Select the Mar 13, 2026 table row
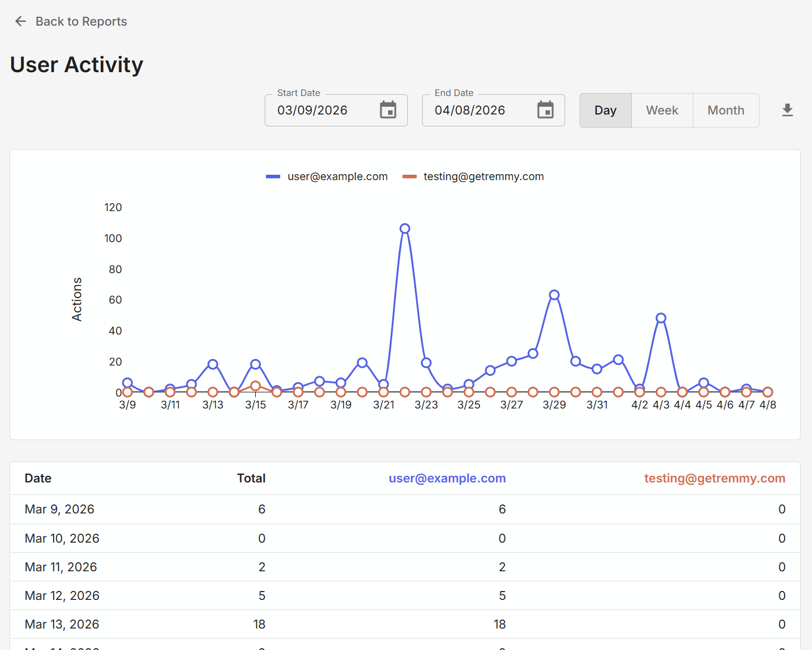Viewport: 812px width, 650px height. (238, 624)
